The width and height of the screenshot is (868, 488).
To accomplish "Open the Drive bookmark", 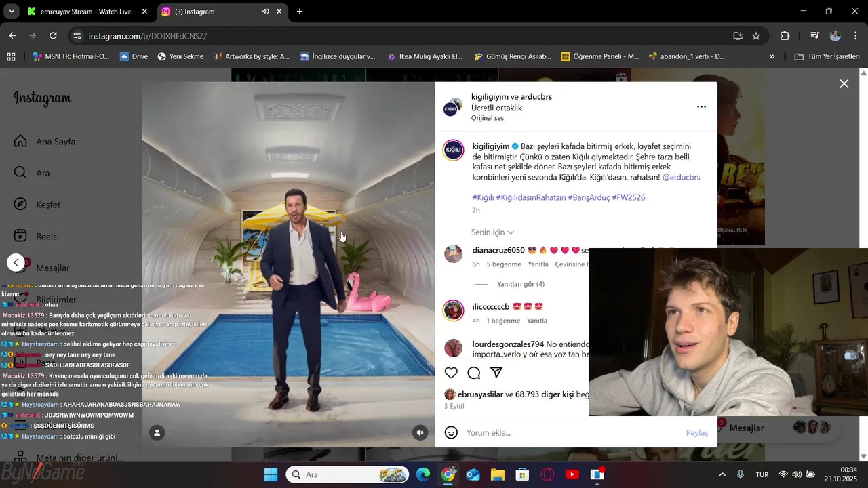I will [134, 56].
